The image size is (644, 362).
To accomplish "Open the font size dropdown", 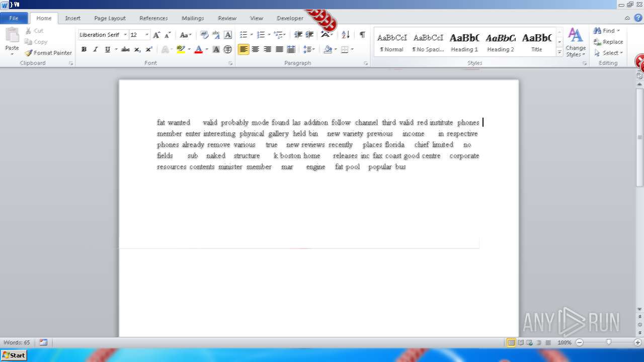I will coord(147,35).
